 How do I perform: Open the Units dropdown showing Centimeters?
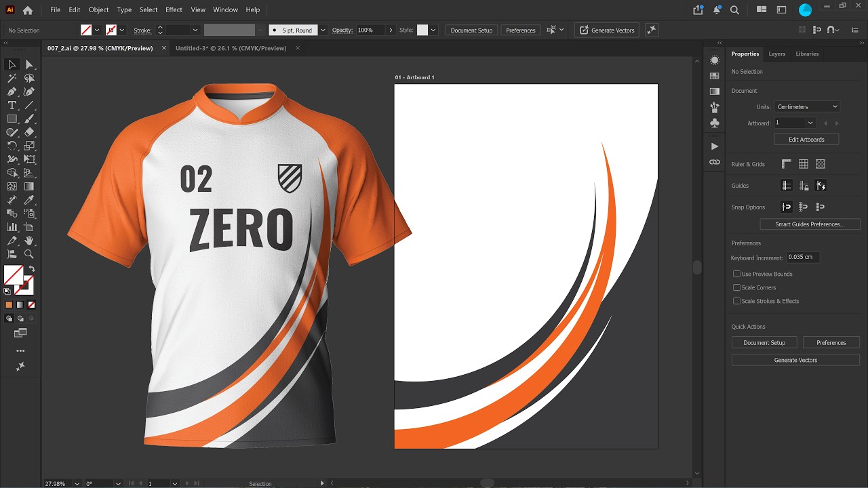tap(807, 106)
